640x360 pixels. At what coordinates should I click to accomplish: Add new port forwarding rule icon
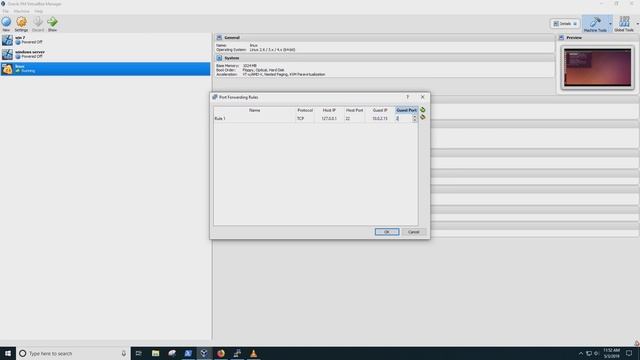tap(422, 110)
